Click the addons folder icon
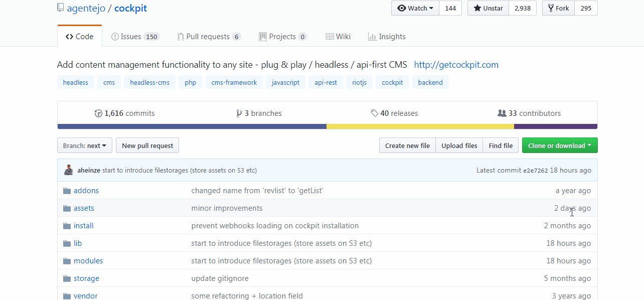 67,191
